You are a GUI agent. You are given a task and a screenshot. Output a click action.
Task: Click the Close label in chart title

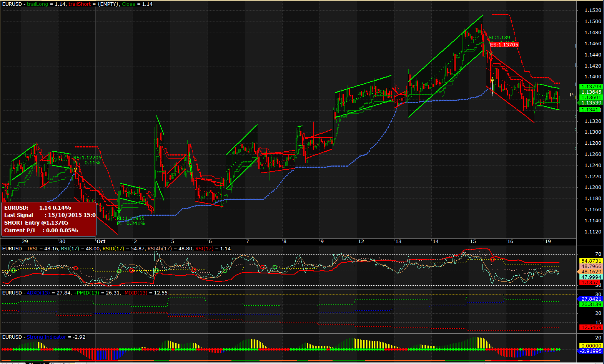click(x=128, y=4)
